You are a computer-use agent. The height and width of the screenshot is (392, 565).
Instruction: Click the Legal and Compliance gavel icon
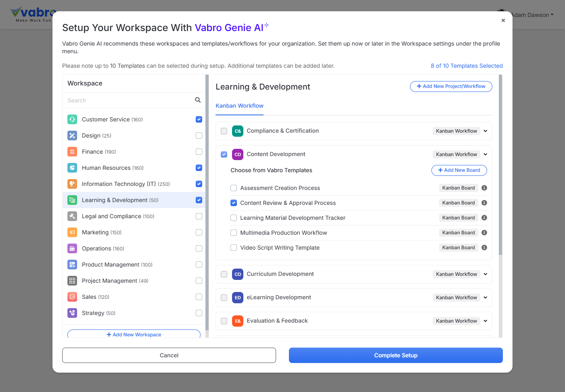[72, 216]
